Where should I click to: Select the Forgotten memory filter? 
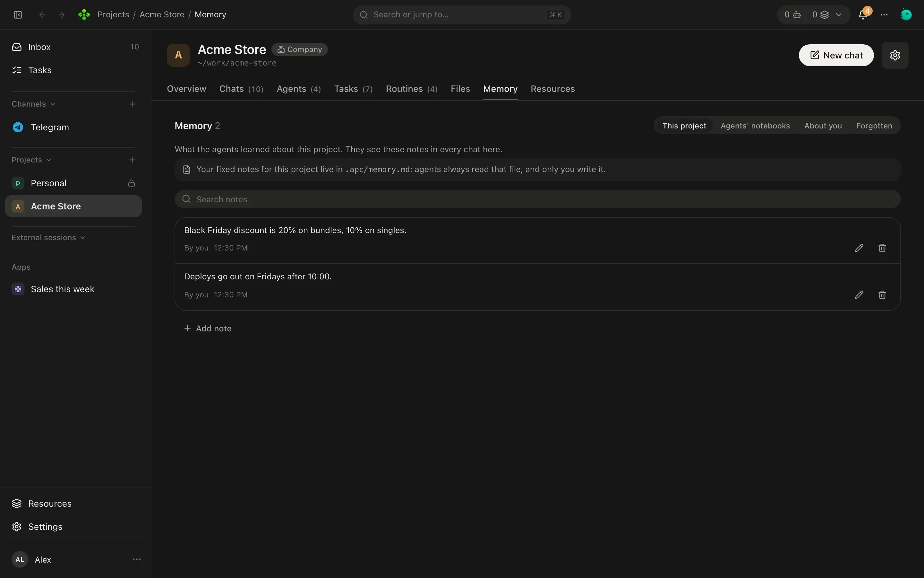pyautogui.click(x=874, y=126)
